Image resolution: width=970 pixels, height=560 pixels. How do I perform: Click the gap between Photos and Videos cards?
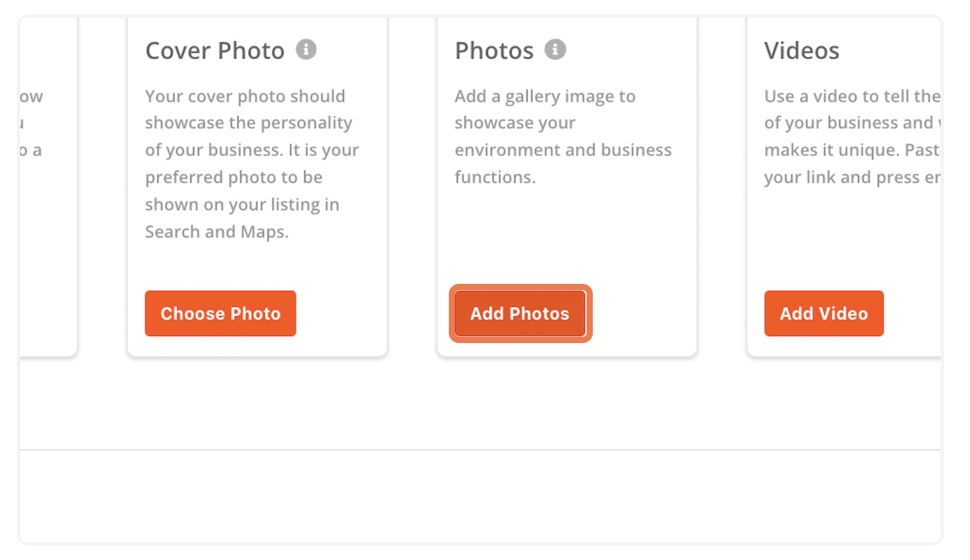(x=722, y=185)
